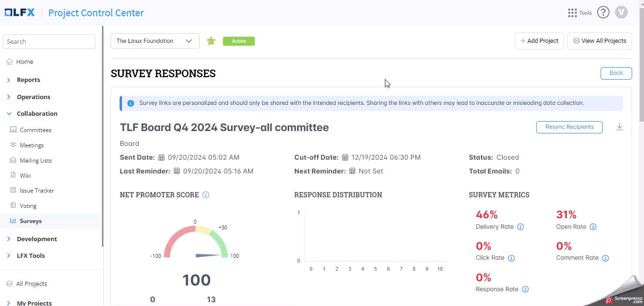Open the user avatar profile menu
This screenshot has width=644, height=306.
tap(621, 12)
